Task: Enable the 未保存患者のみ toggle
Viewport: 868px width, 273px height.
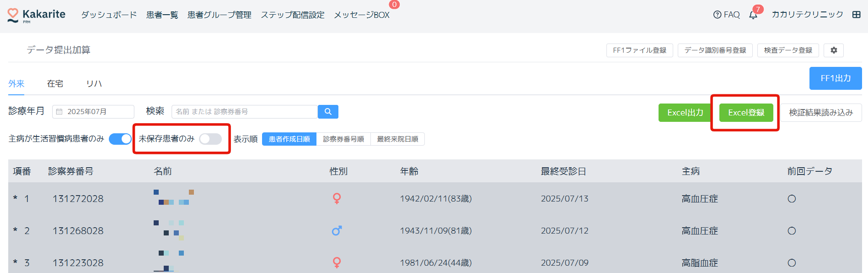Action: pos(210,139)
